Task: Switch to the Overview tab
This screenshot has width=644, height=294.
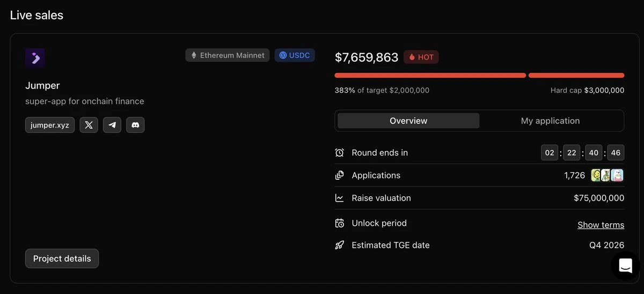Action: point(408,121)
